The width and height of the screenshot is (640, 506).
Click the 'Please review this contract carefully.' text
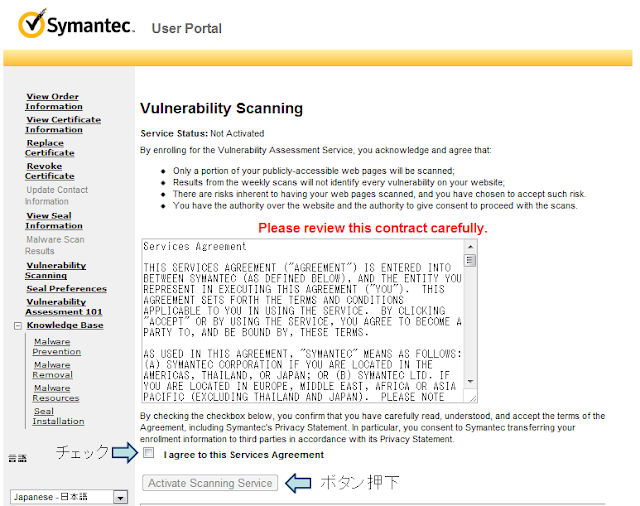point(373,228)
